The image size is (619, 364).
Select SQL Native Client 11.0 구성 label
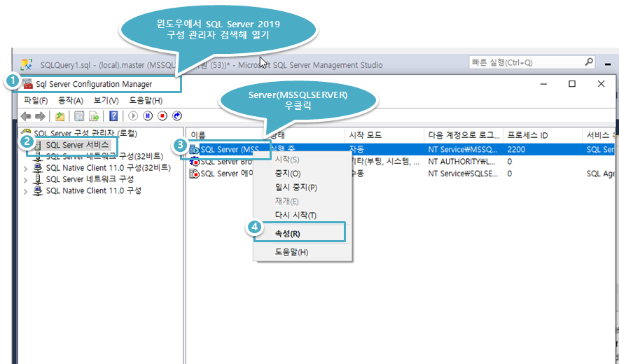coord(94,190)
